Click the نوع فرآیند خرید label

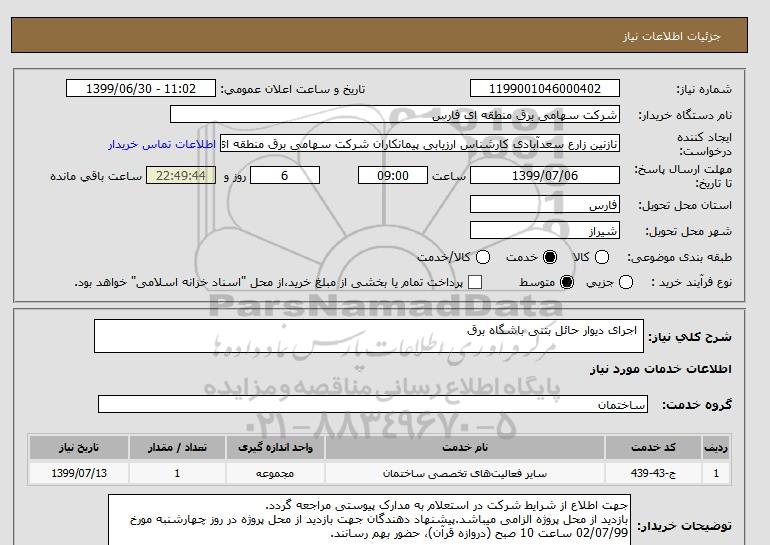[691, 282]
